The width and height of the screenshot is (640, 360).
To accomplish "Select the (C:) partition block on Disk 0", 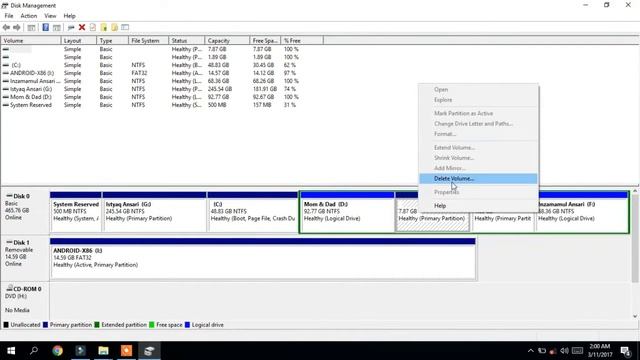I will [x=253, y=212].
